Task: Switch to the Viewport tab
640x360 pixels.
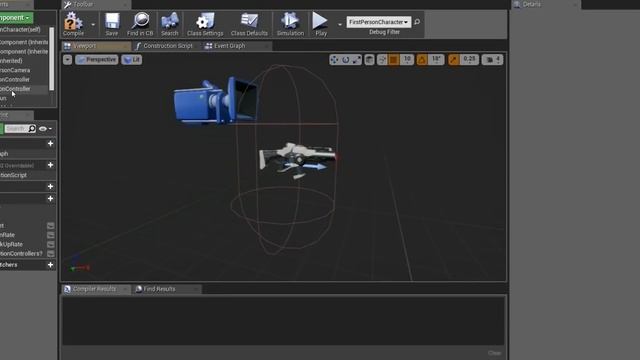Action: coord(96,46)
